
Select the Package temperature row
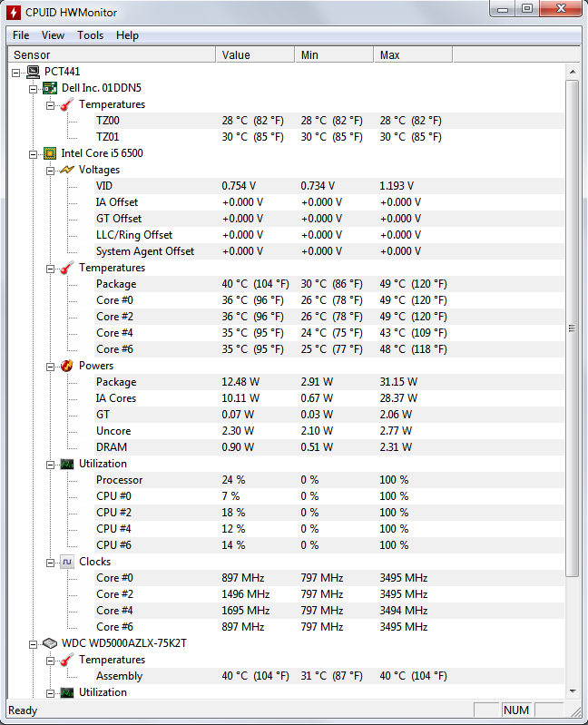pos(329,284)
